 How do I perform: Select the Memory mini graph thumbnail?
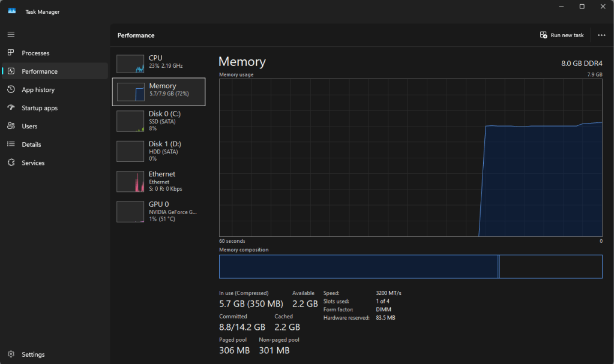pos(131,92)
